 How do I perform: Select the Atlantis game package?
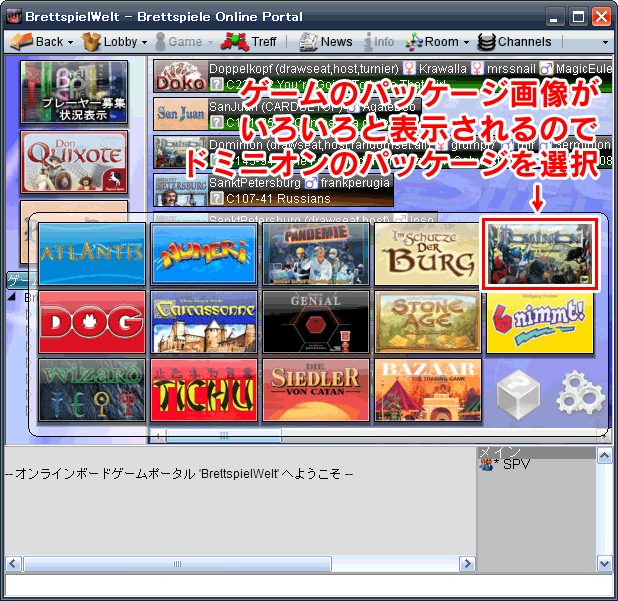pyautogui.click(x=92, y=253)
